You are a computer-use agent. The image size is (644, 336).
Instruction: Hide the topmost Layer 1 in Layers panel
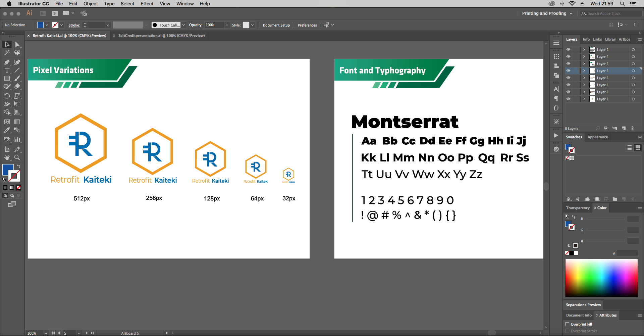[568, 50]
